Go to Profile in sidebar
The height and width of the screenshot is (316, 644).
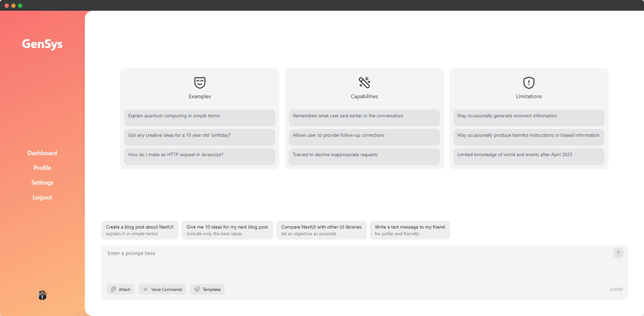pyautogui.click(x=42, y=168)
